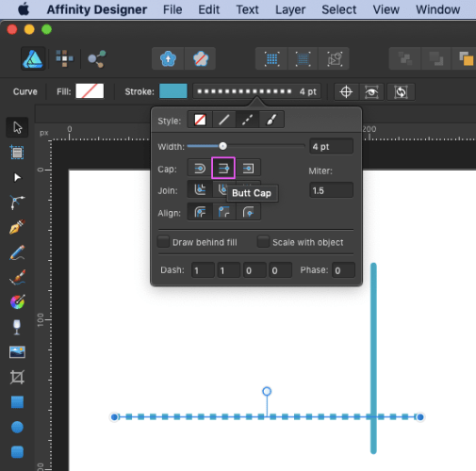Open the File menu

click(x=172, y=9)
